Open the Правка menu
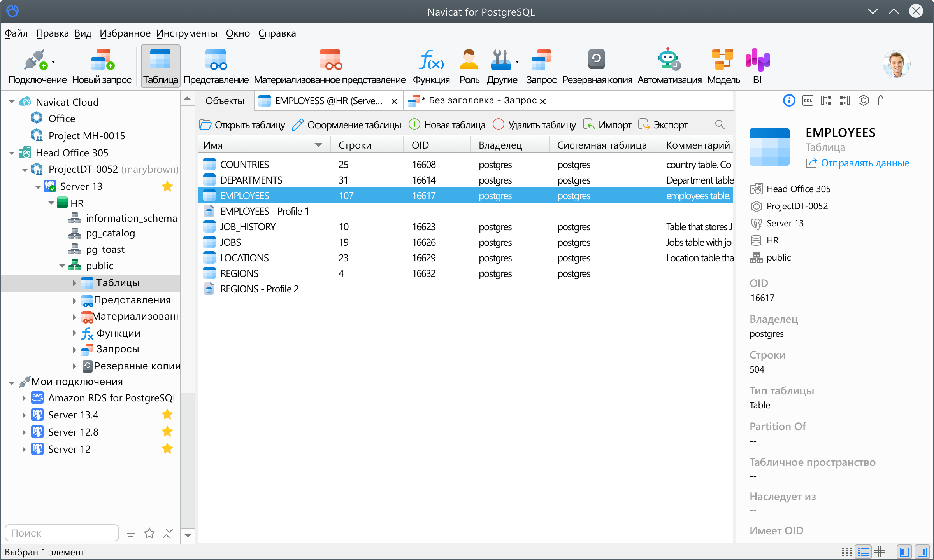The width and height of the screenshot is (934, 560). pos(52,33)
